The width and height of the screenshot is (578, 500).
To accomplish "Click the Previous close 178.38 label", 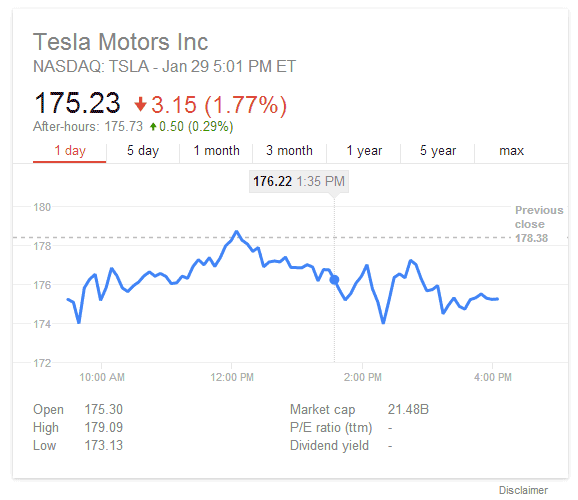I will (539, 224).
